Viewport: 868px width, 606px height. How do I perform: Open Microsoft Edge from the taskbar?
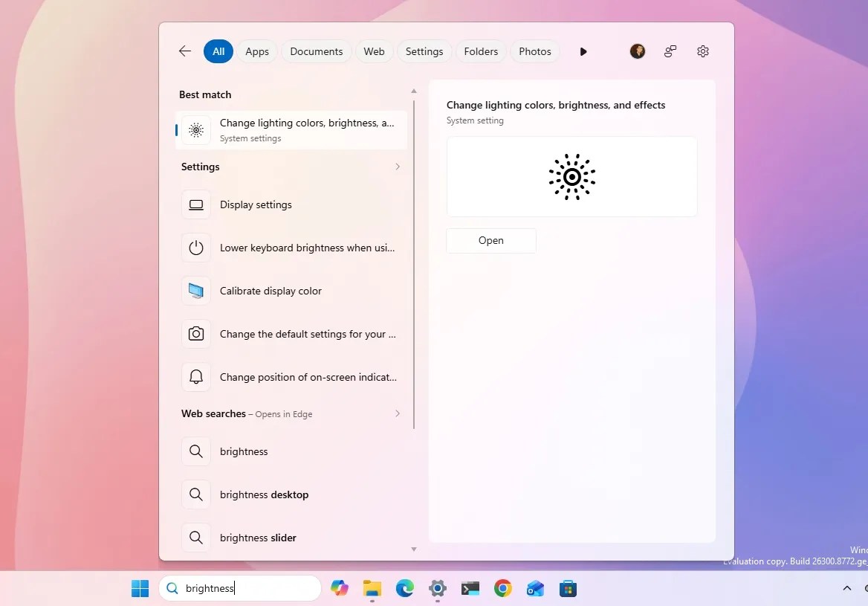[x=405, y=588]
